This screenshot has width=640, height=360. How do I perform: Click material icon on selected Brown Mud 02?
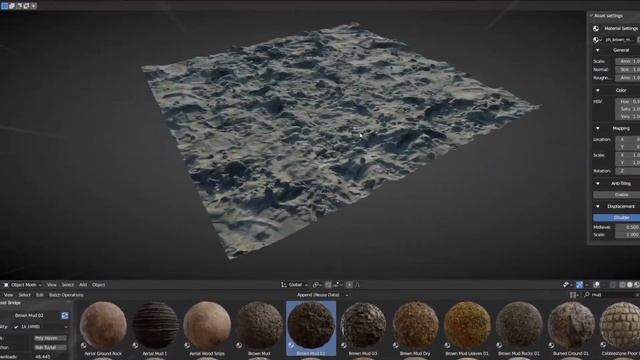291,345
